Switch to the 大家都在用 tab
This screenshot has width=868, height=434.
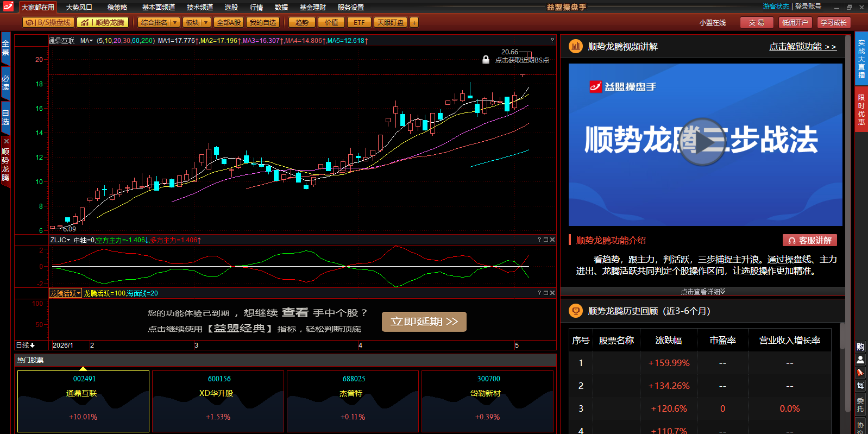pyautogui.click(x=38, y=7)
